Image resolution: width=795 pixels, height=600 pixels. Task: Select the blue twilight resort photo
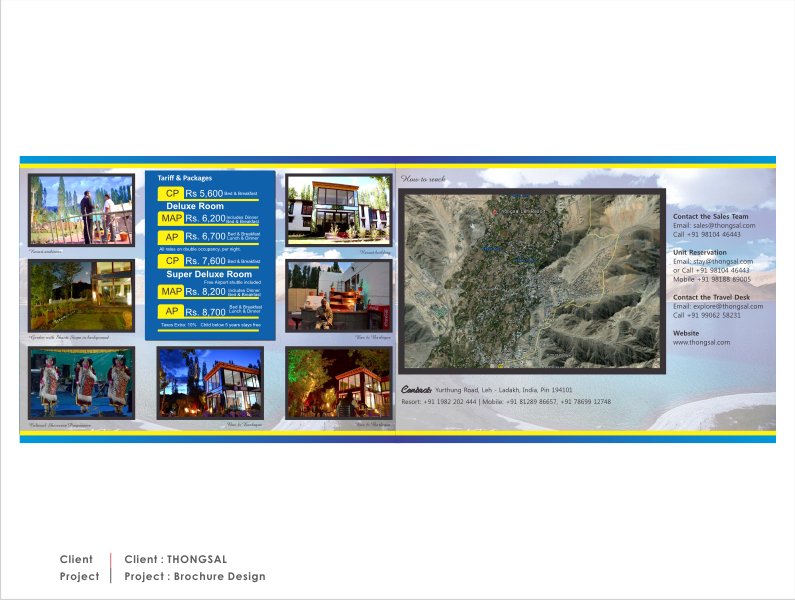pos(210,382)
